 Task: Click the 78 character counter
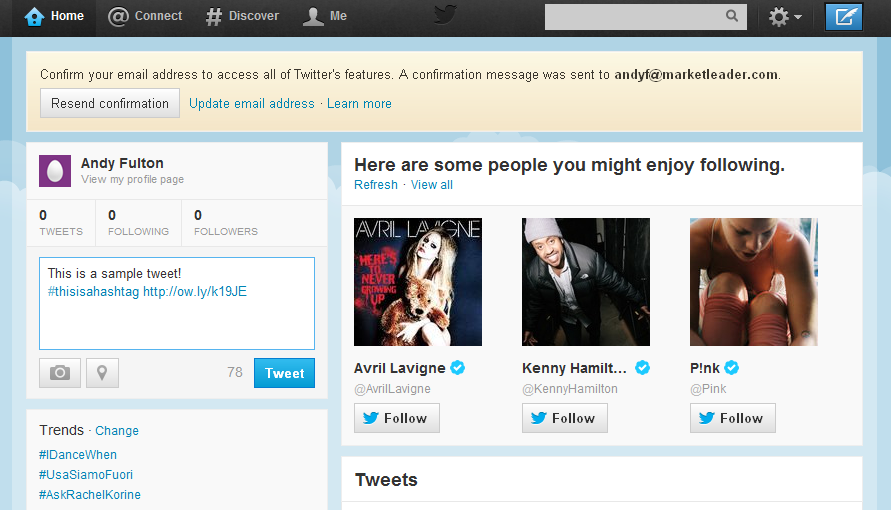click(235, 373)
